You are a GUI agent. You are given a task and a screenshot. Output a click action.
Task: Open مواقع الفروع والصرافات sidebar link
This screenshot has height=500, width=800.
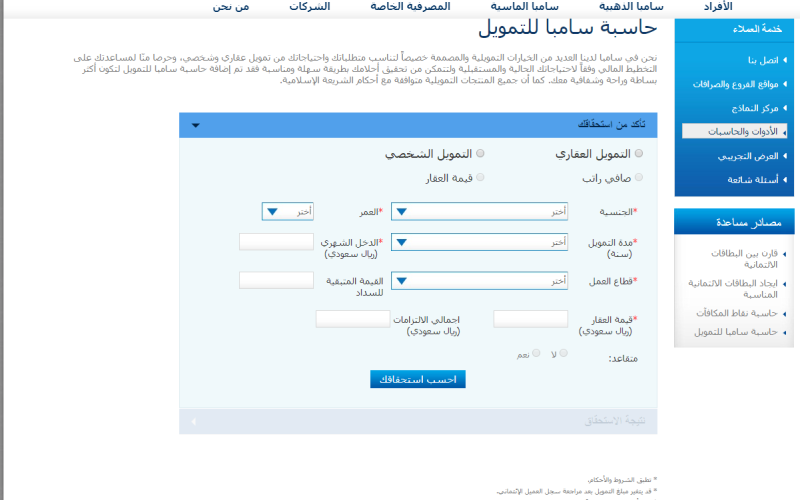click(x=735, y=84)
